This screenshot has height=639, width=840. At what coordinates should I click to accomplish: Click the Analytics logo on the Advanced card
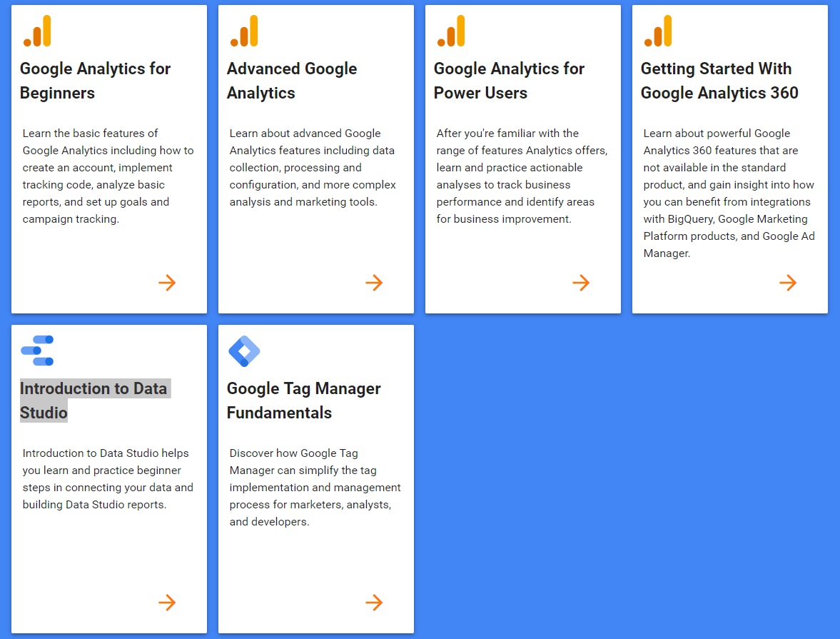pos(244,31)
